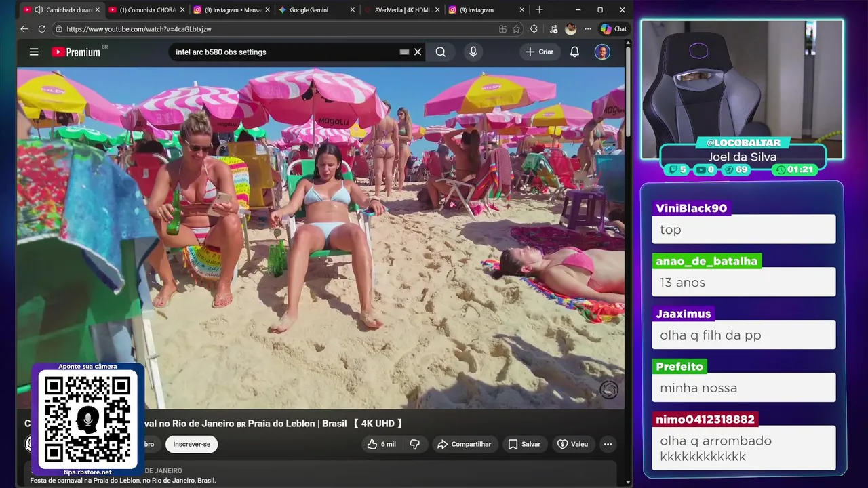Send a Valeu super thanks
This screenshot has width=868, height=488.
tap(572, 444)
